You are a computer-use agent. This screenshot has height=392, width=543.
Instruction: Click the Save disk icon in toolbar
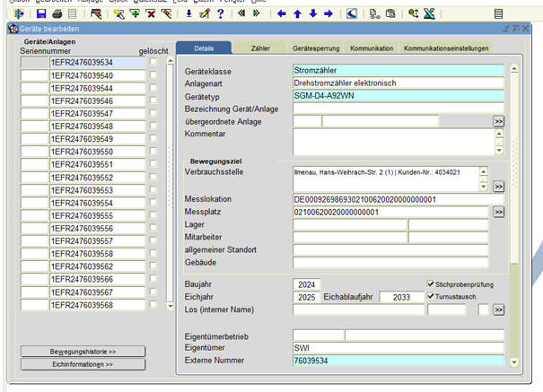40,14
